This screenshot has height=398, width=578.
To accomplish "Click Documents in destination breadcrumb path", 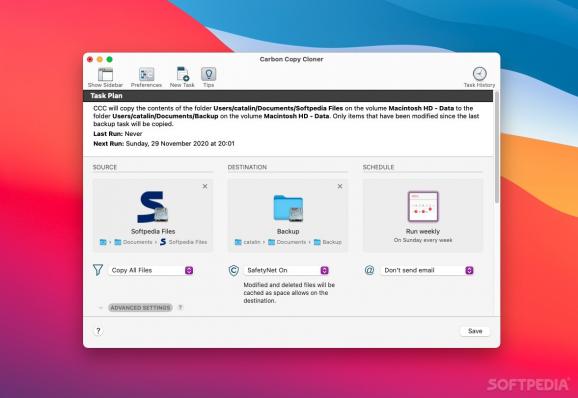I will [x=287, y=242].
